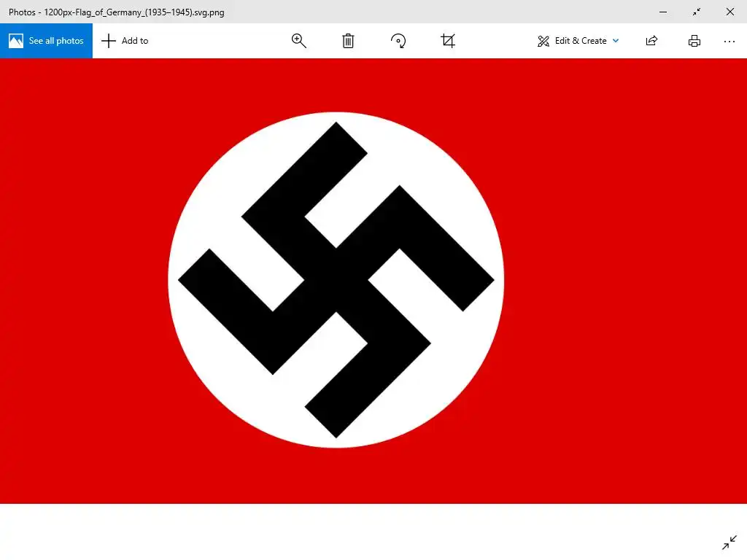The height and width of the screenshot is (560, 747).
Task: Click the zoom magnifier icon
Action: pyautogui.click(x=298, y=41)
